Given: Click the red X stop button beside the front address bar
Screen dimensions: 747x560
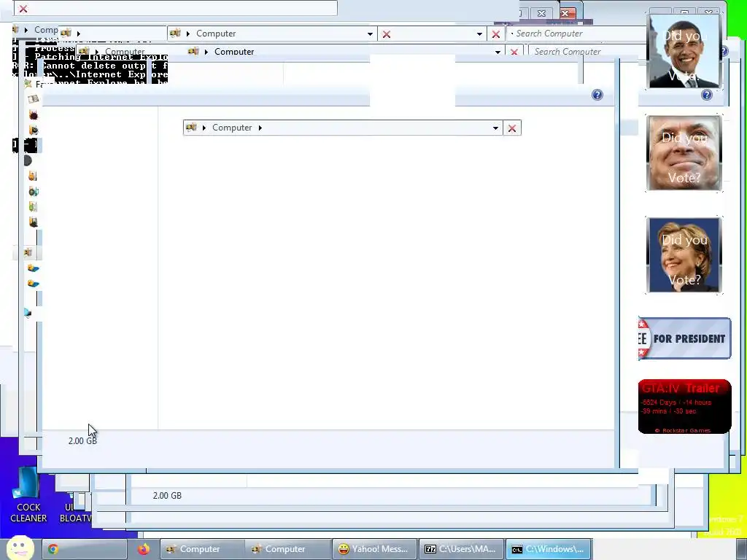Looking at the screenshot, I should (512, 128).
